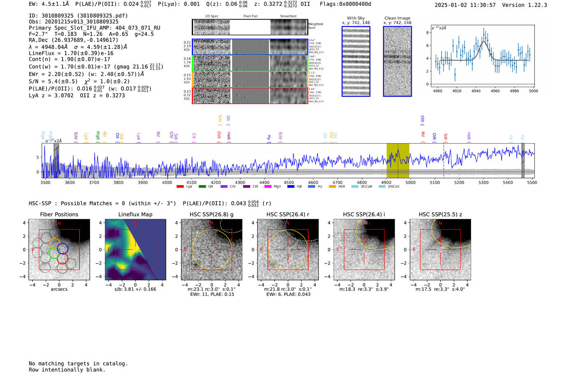
Task: Open the Weighted Sum 2D spectrum strip
Action: pos(250,27)
